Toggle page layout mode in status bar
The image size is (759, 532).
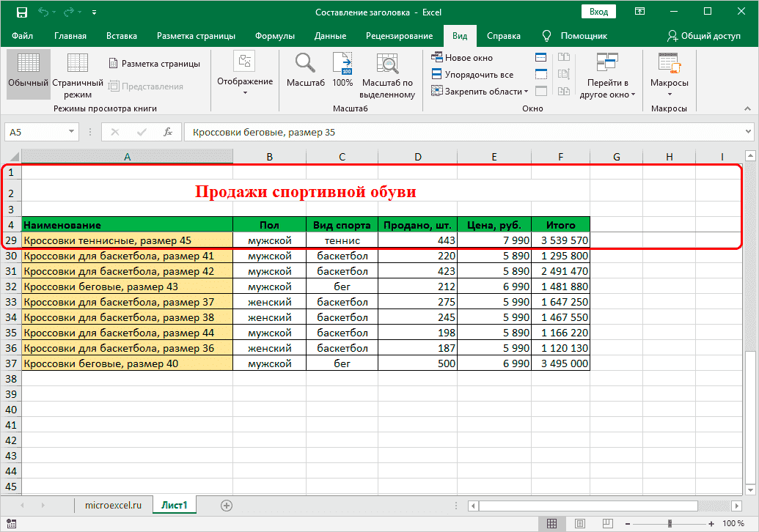pos(579,524)
